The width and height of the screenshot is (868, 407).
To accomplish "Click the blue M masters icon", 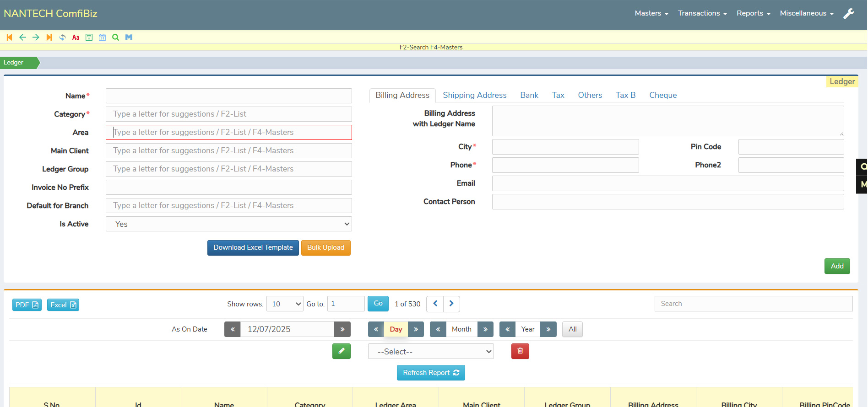I will click(x=129, y=37).
